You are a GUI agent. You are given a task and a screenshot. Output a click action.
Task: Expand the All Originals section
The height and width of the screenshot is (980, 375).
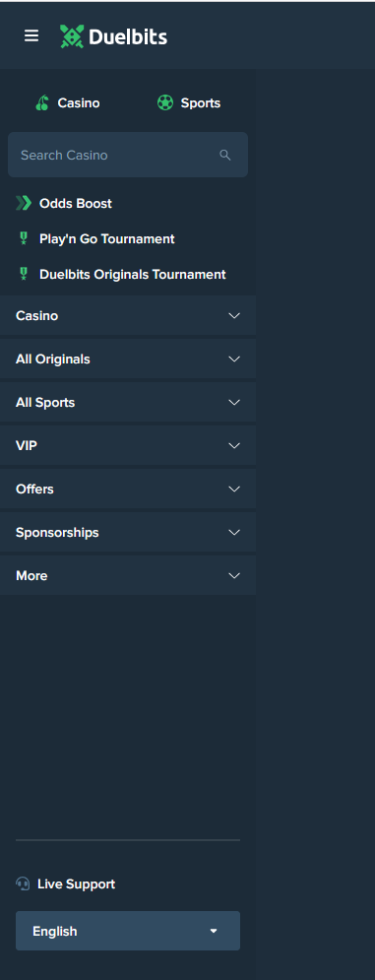pos(128,359)
